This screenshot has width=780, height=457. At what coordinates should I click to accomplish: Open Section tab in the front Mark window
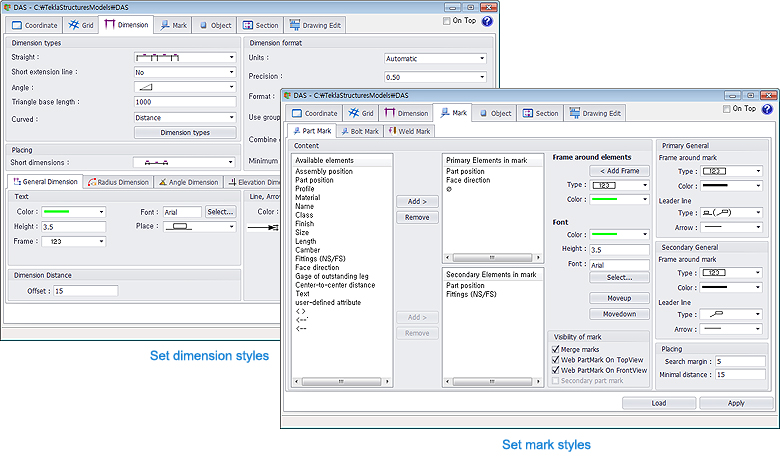(x=540, y=114)
